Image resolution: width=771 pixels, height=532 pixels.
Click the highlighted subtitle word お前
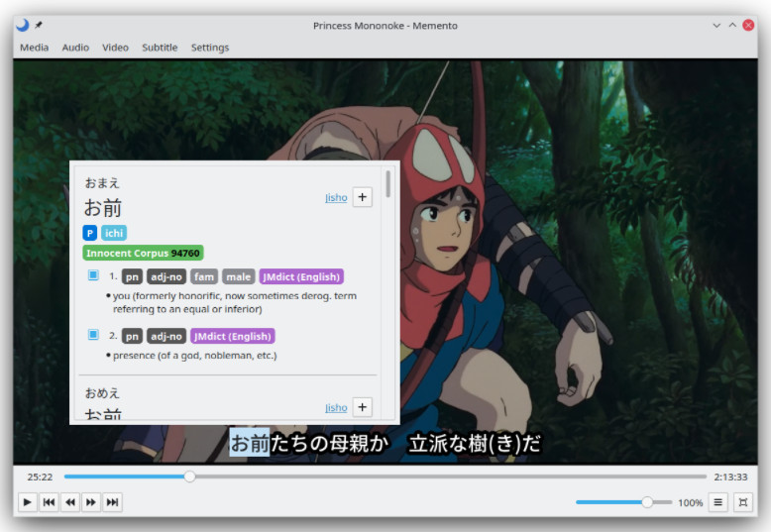[250, 443]
